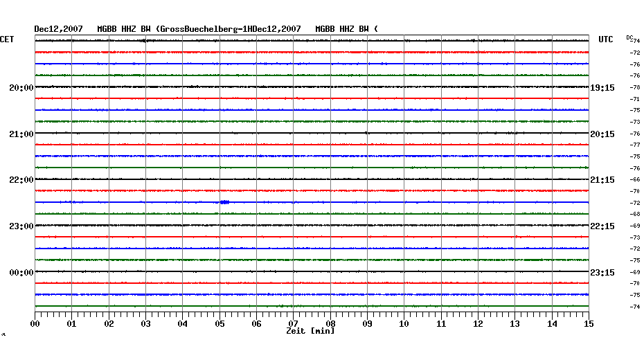Select the 00:00 CET time label
Image resolution: width=644 pixels, height=342 pixels.
click(x=21, y=273)
